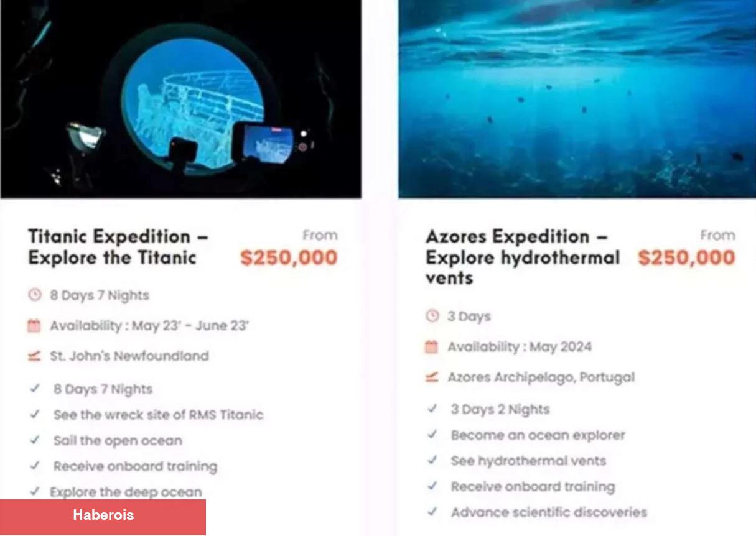This screenshot has width=756, height=536.
Task: Click the departure icon beside Azores Archipelago, Portugal
Action: tap(432, 377)
